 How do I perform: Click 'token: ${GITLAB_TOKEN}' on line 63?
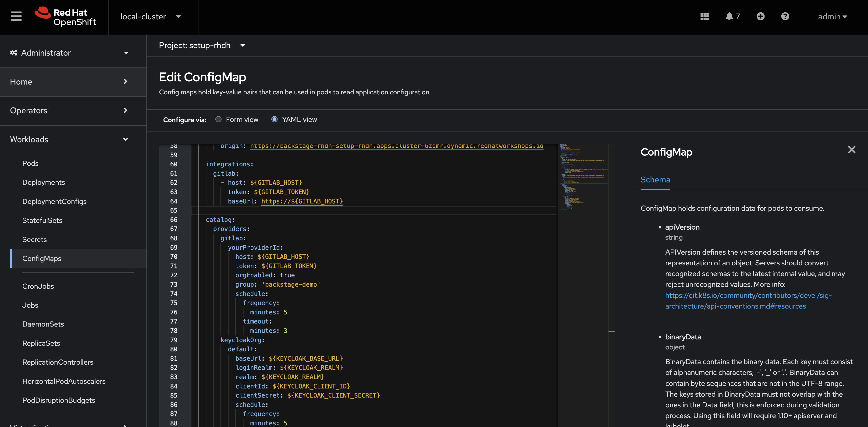click(269, 192)
